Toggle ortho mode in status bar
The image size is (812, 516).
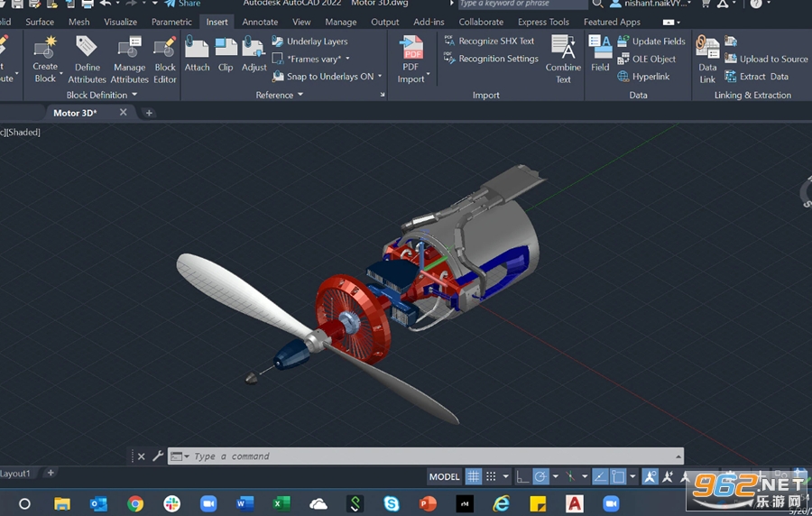pos(522,476)
